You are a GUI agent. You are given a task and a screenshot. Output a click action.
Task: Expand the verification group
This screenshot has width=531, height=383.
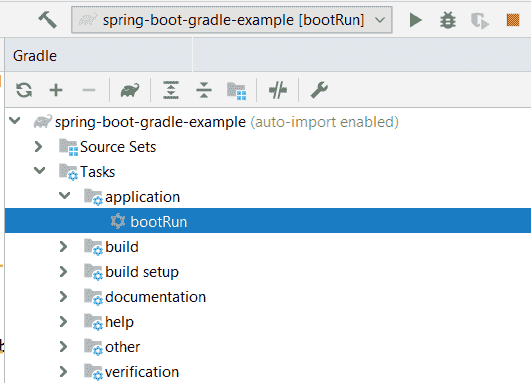click(x=63, y=372)
